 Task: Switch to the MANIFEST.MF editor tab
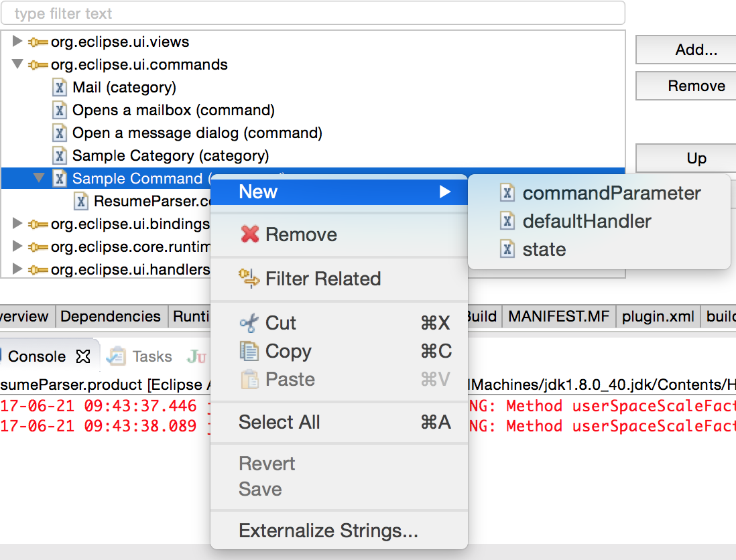(x=559, y=316)
